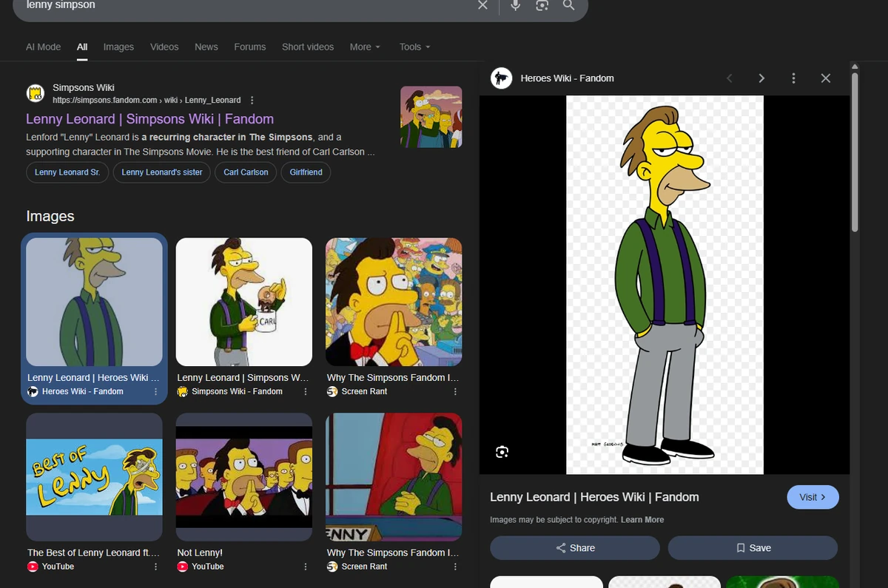The image size is (888, 588).
Task: Search inside the image using the Lens icon
Action: (502, 451)
